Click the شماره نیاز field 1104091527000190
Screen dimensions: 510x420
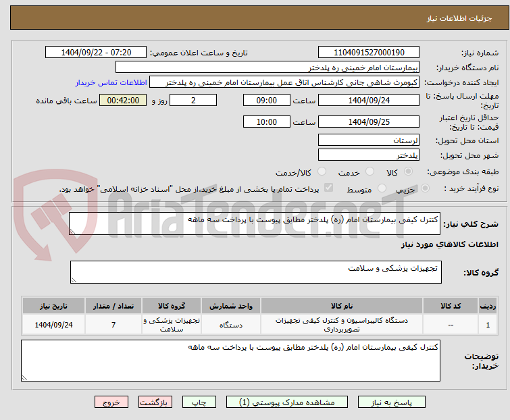point(369,53)
